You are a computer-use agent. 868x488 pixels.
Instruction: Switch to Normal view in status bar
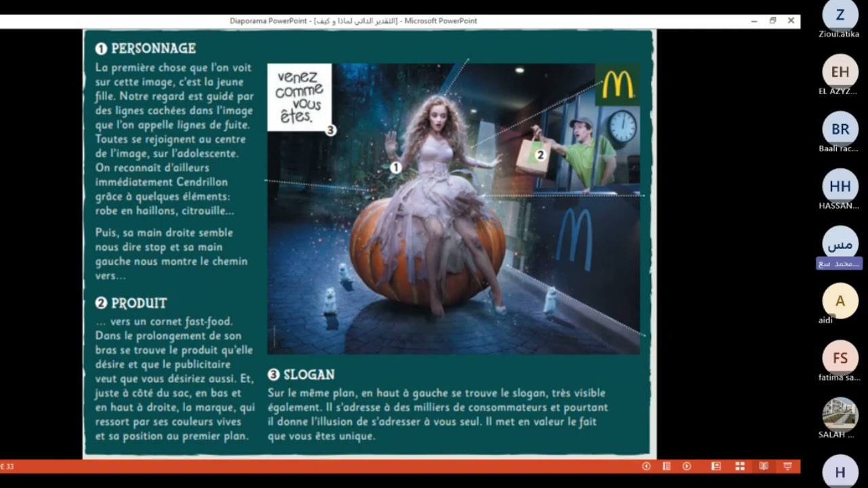(715, 466)
